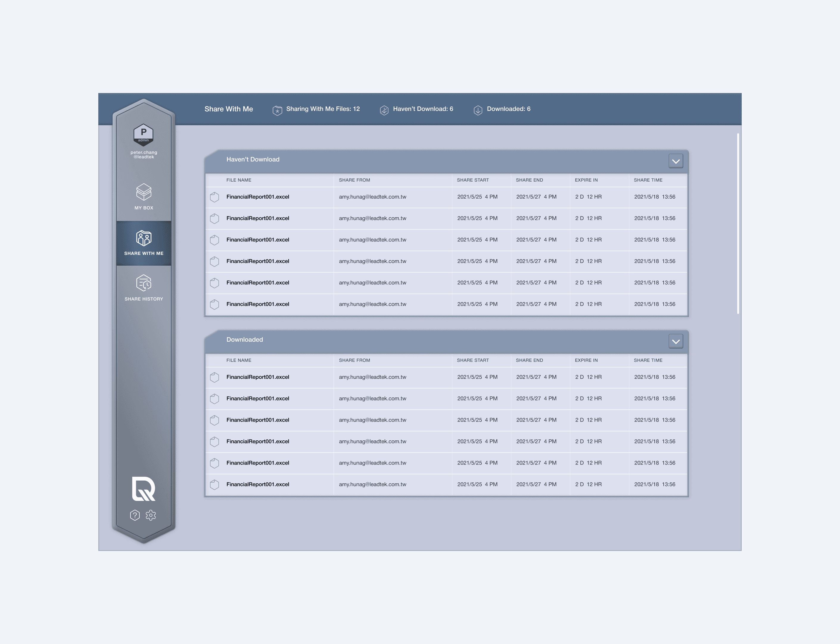840x644 pixels.
Task: Click the help question mark icon
Action: pyautogui.click(x=135, y=515)
